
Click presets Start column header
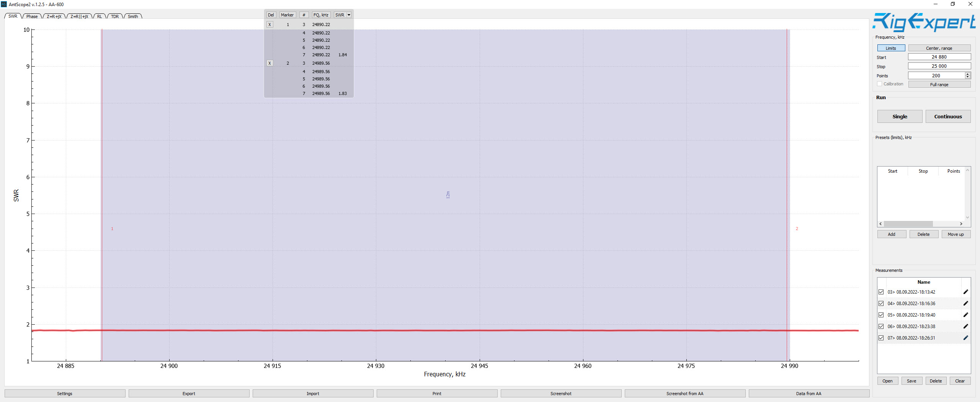coord(892,171)
